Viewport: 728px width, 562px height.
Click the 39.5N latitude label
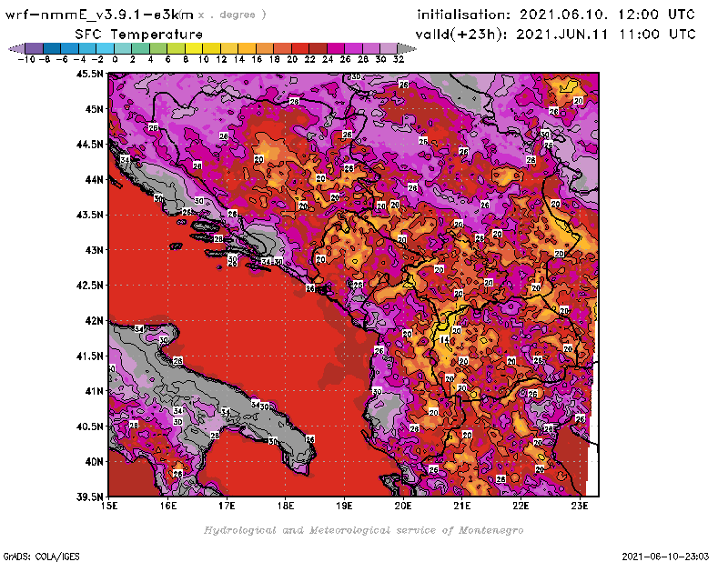89,497
